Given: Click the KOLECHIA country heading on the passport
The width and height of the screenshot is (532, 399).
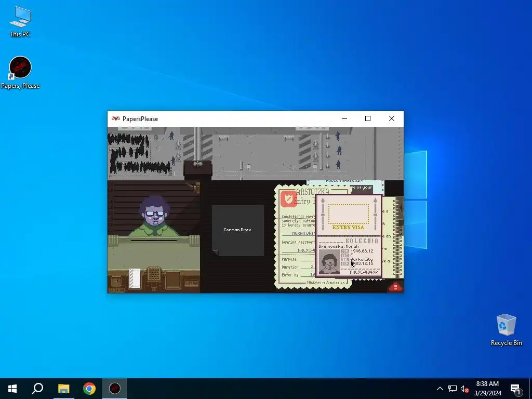Looking at the screenshot, I should (x=362, y=241).
